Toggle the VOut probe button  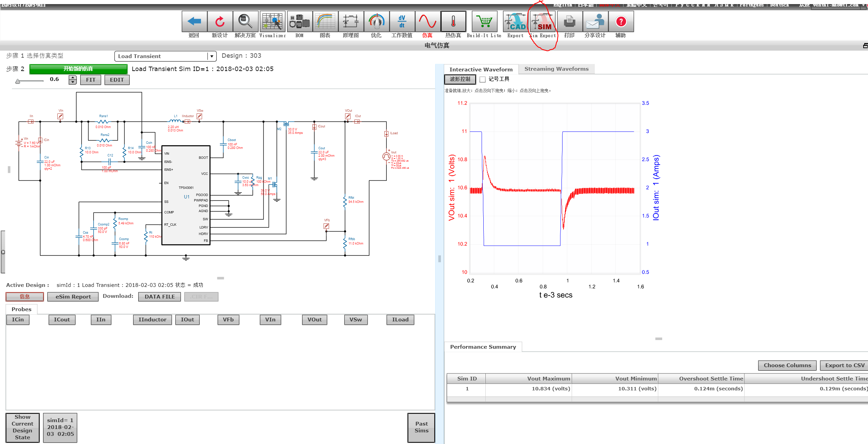pos(314,320)
